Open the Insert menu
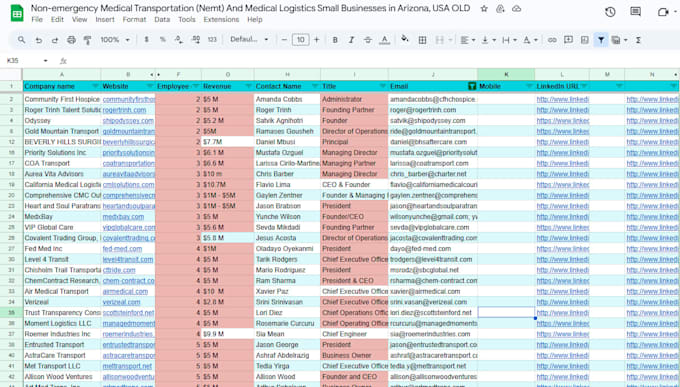Image resolution: width=680 pixels, height=387 pixels. (105, 20)
